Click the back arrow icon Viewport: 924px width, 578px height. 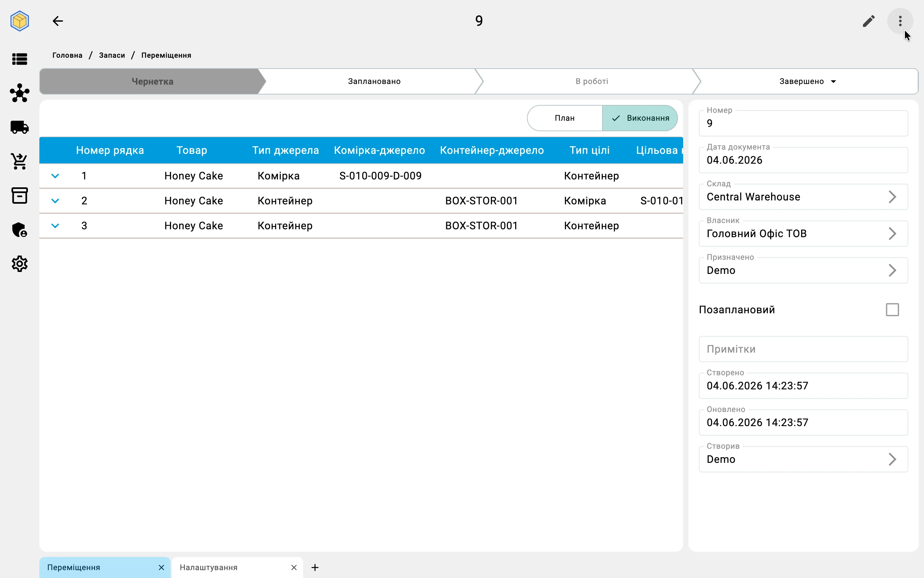[x=58, y=21]
